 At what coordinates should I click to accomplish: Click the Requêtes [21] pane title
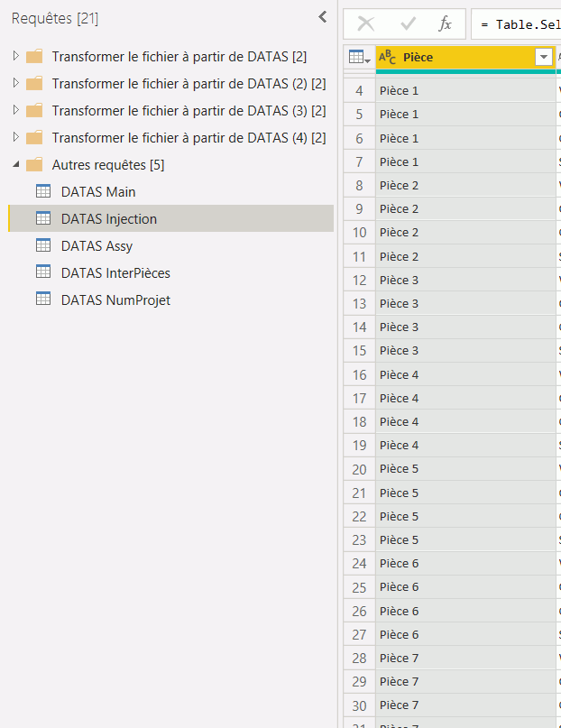55,18
